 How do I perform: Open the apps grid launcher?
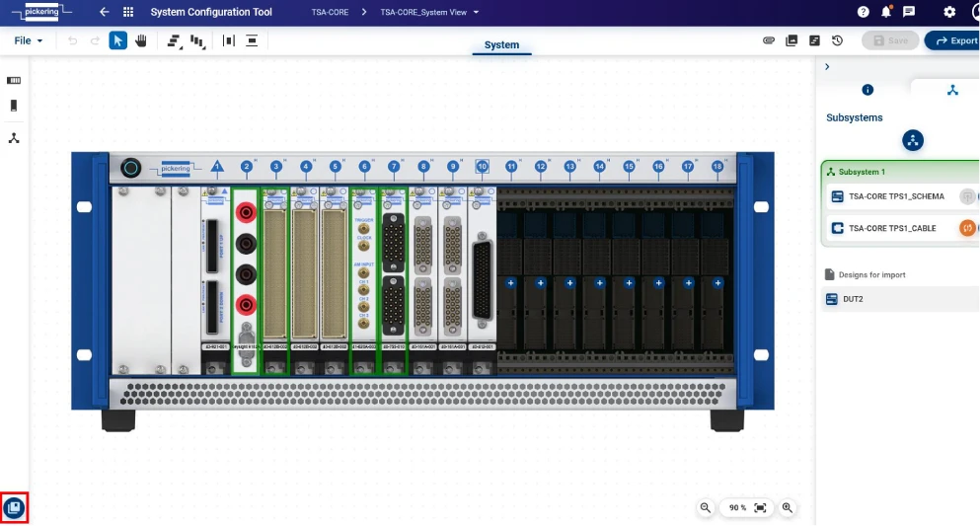click(128, 12)
